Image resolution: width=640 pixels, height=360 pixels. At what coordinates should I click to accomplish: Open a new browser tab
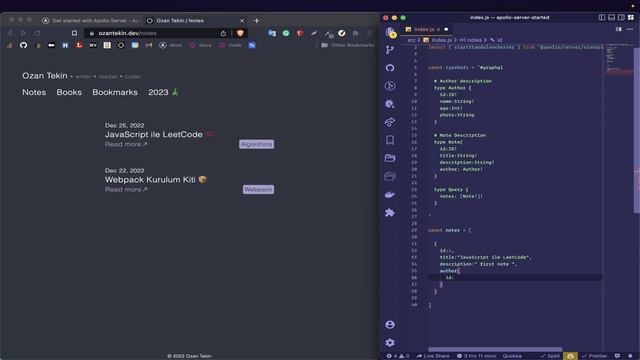(256, 20)
